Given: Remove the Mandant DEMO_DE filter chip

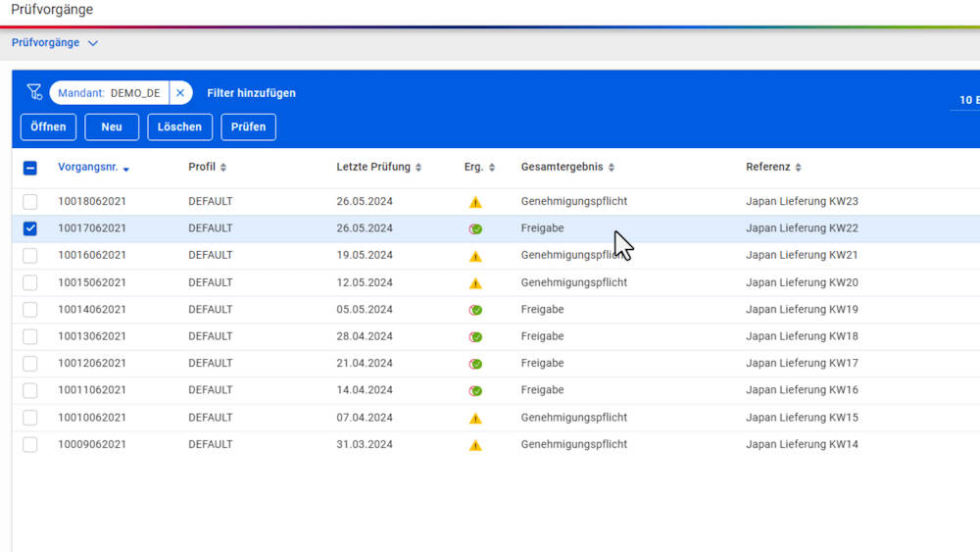Looking at the screenshot, I should (180, 93).
